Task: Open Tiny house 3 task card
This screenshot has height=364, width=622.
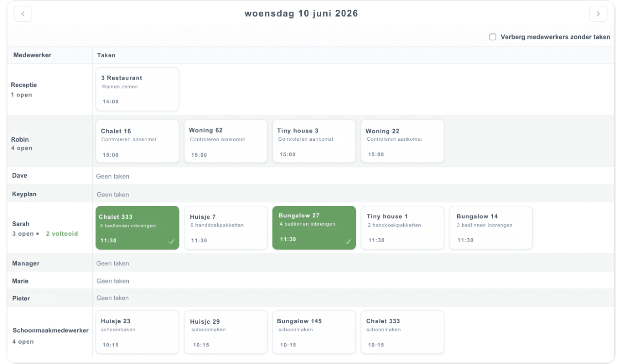Action: [314, 141]
